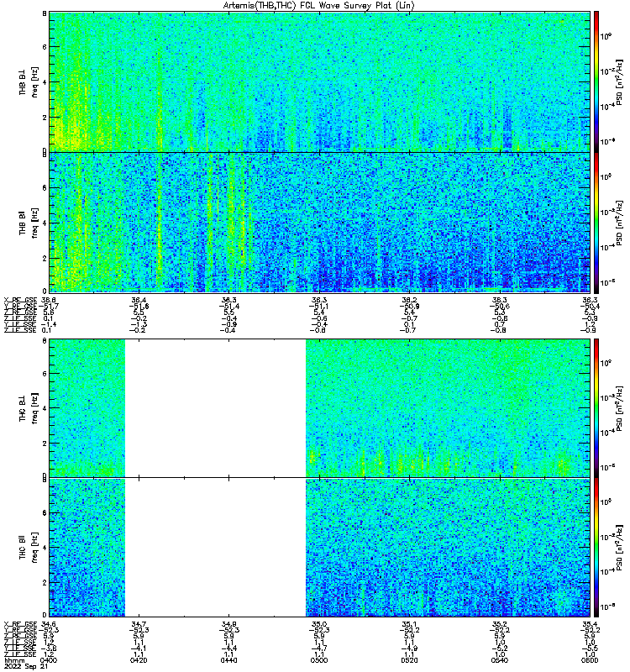Image resolution: width=630 pixels, height=672 pixels.
Task: Click the PSD [nT²/Hz] label of the top panel
Action: 619,81
